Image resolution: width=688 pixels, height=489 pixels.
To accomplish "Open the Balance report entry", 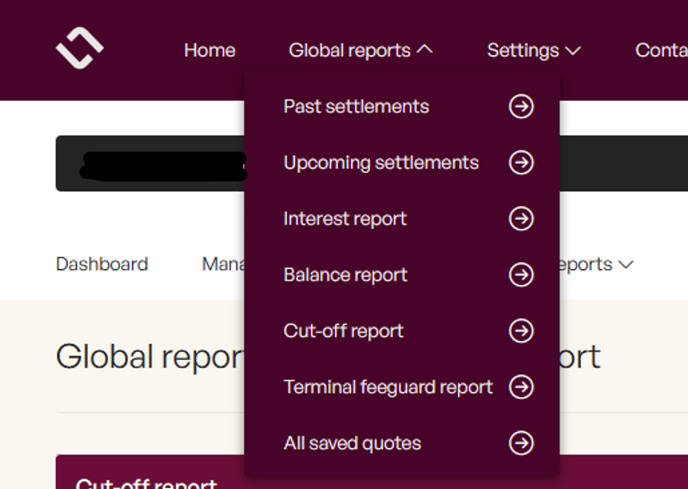I will click(345, 275).
